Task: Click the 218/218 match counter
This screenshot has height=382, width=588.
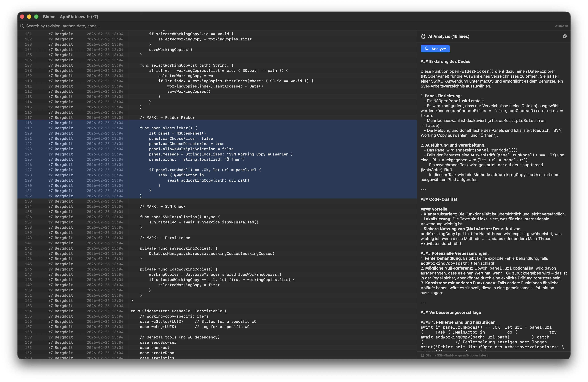Action: pyautogui.click(x=561, y=26)
